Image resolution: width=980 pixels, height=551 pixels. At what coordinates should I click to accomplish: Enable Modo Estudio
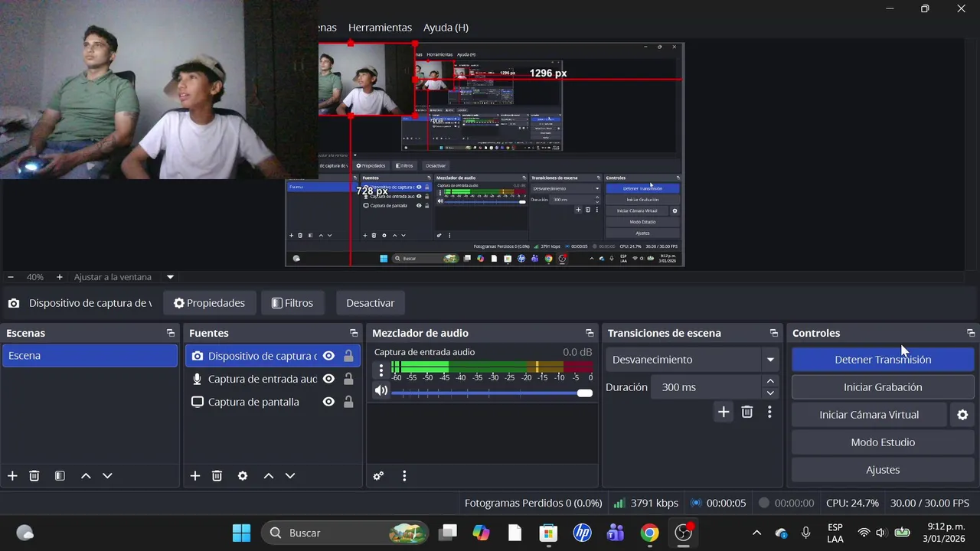[x=883, y=442]
